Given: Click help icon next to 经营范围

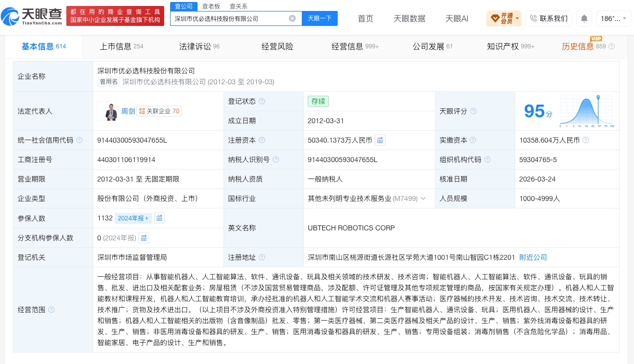Looking at the screenshot, I should [51, 310].
